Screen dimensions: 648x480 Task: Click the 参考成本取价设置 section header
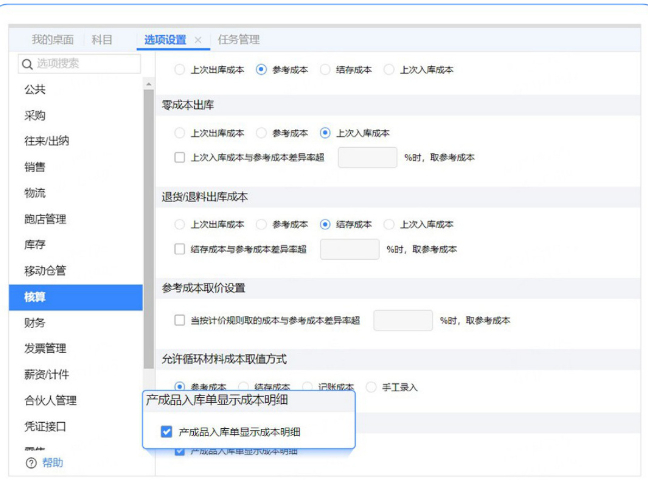(398, 288)
